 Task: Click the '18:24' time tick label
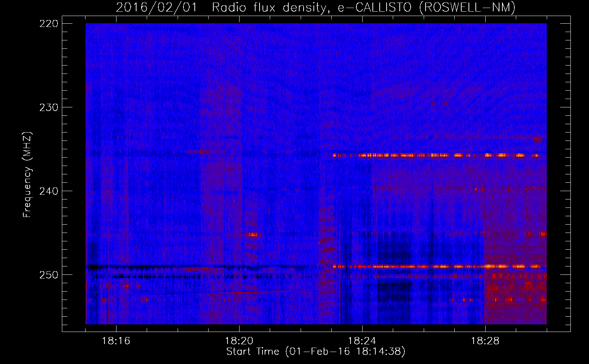click(362, 341)
